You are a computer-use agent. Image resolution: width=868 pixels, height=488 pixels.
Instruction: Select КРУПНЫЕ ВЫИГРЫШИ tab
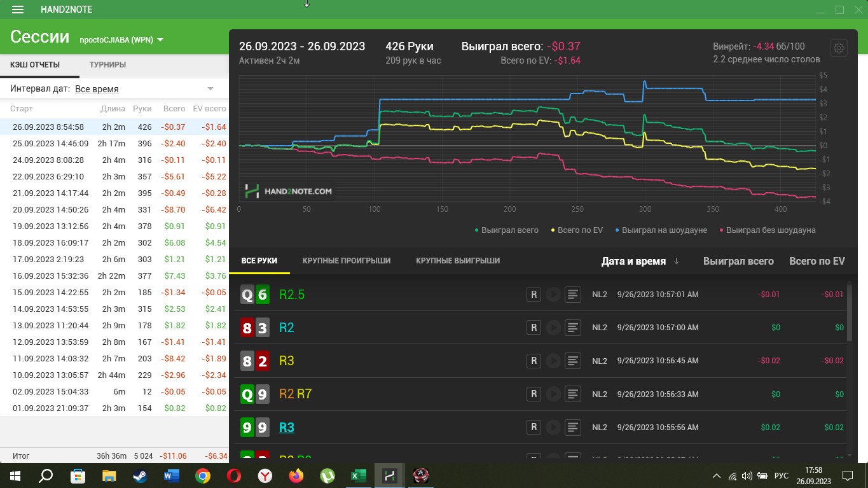[x=458, y=261]
